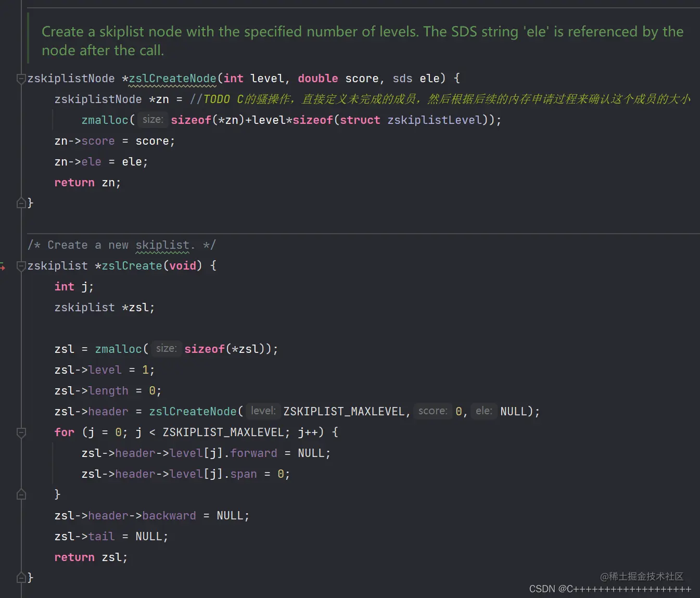Click the 'score:' parameter hint

pos(433,411)
